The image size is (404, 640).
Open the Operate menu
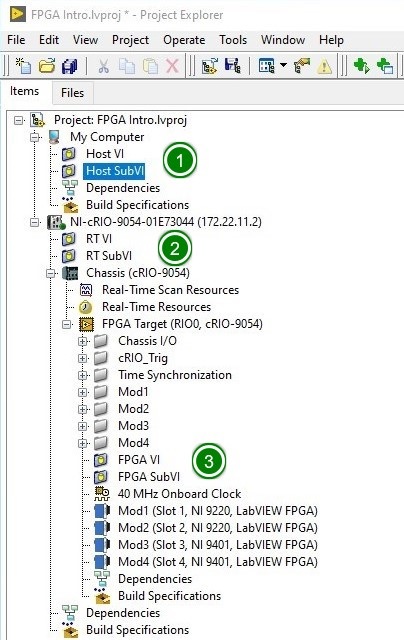coord(184,40)
